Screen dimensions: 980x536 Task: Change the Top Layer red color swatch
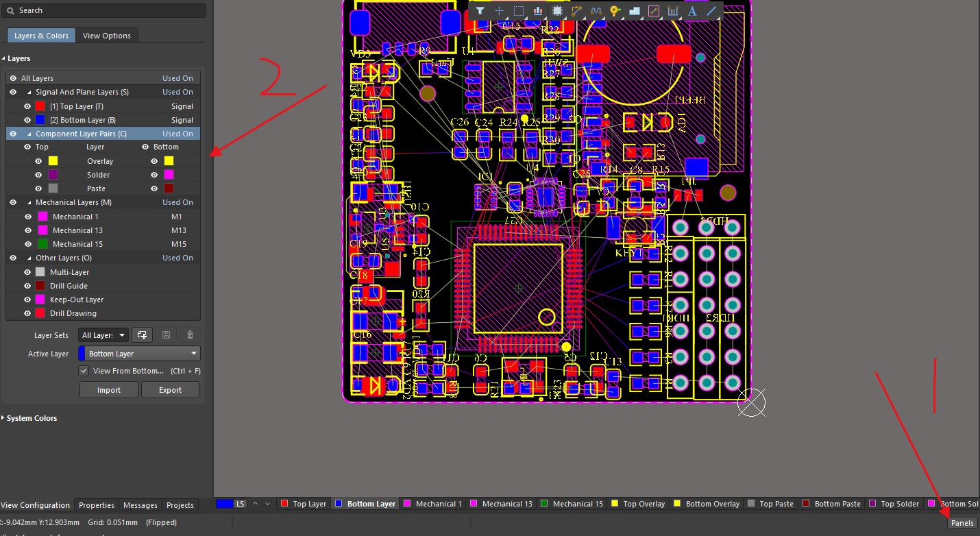coord(40,106)
